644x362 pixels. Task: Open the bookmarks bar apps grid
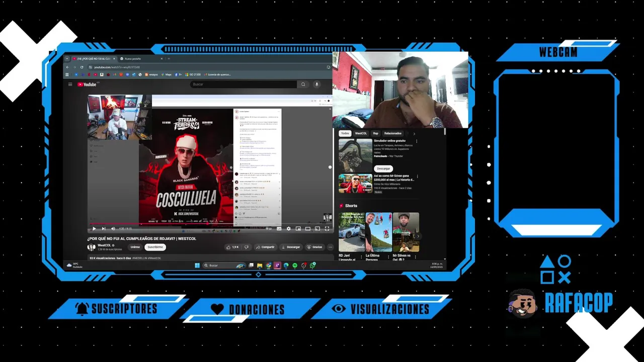(x=67, y=74)
